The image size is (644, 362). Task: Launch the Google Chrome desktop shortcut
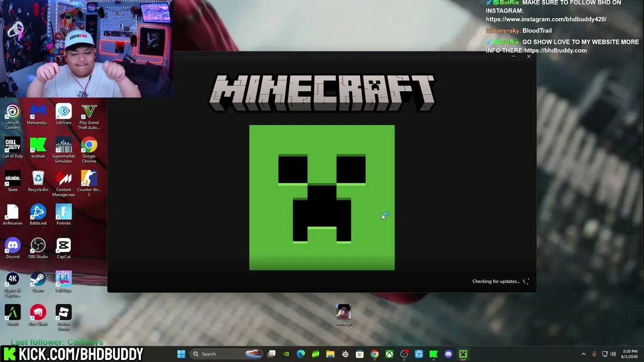coord(89,151)
